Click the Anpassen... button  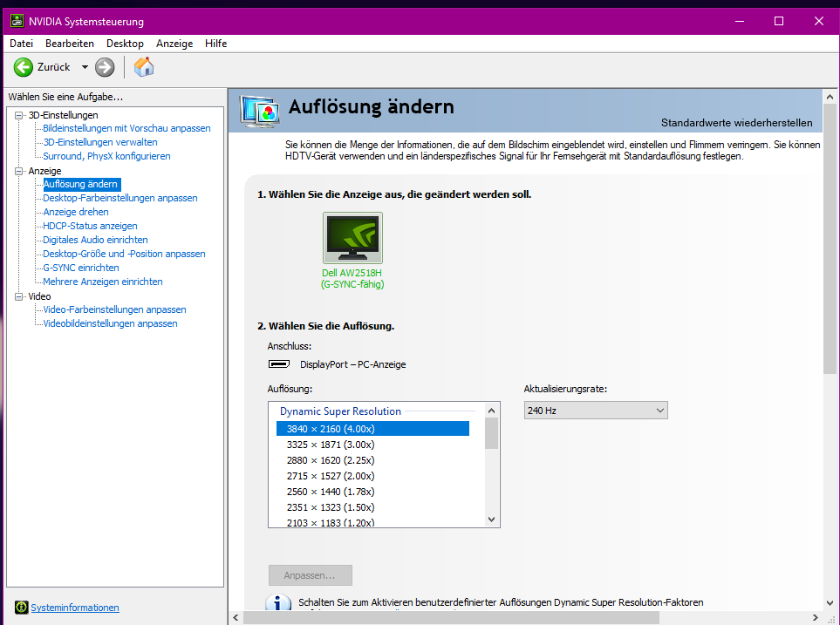311,575
